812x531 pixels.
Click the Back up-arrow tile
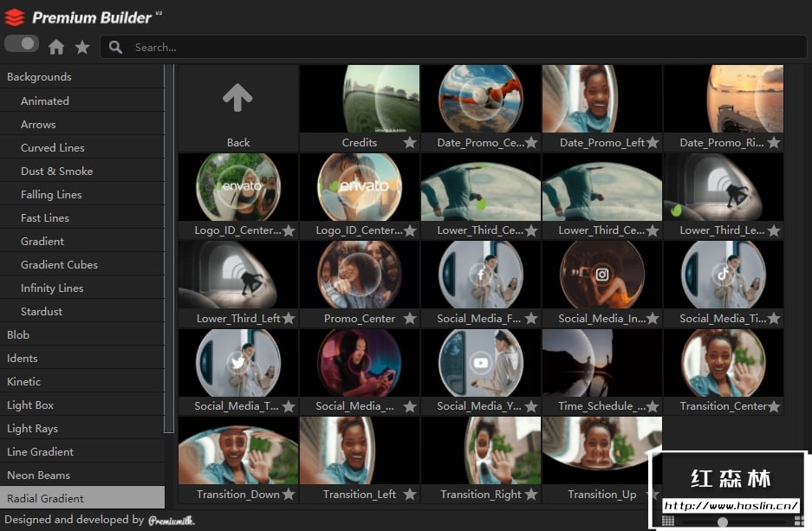[x=237, y=99]
